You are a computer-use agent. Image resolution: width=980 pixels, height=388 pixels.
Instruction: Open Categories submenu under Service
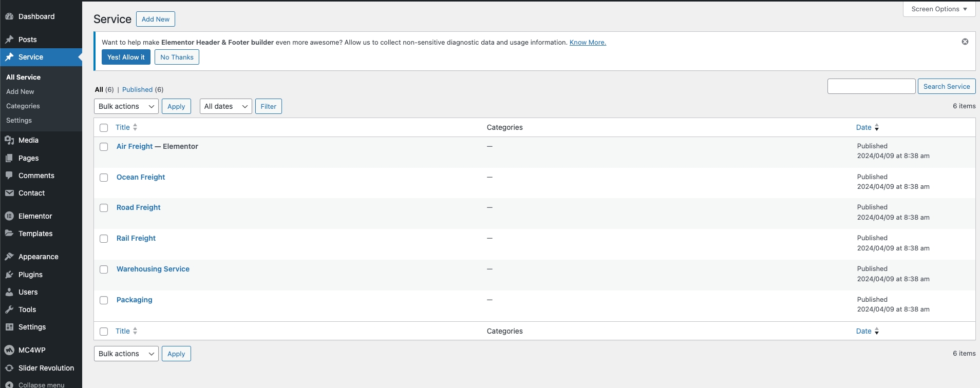[23, 106]
